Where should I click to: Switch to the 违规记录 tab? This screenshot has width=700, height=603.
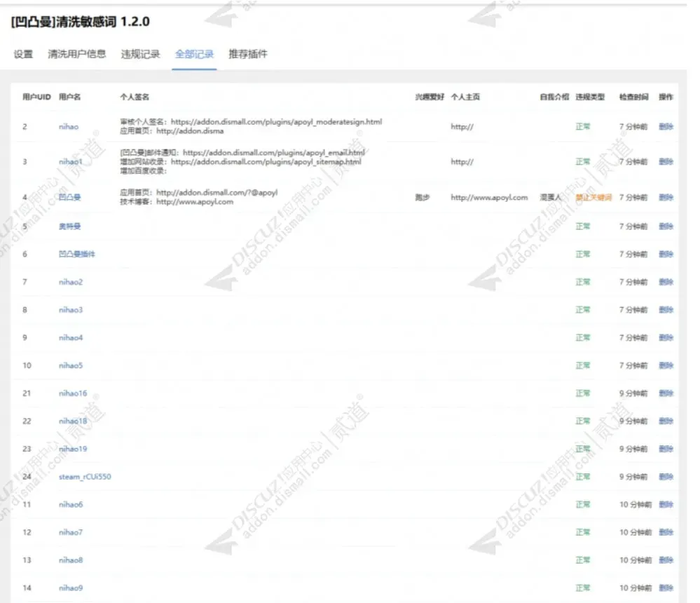pos(141,53)
